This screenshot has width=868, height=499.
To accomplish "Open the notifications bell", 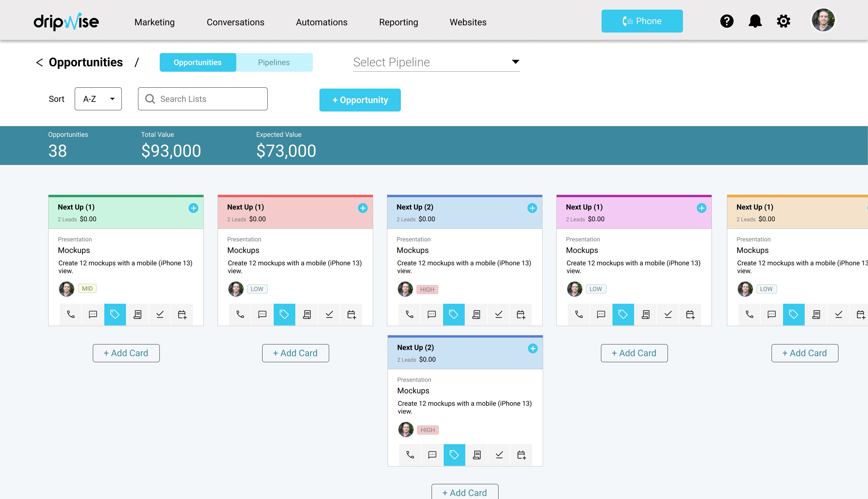I will pos(755,21).
